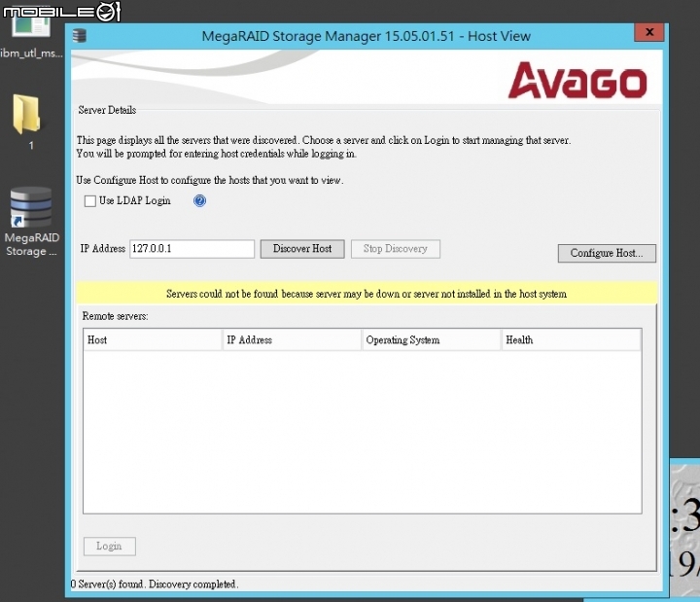Image resolution: width=700 pixels, height=602 pixels.
Task: Click the Stop Discovery button
Action: pyautogui.click(x=395, y=249)
